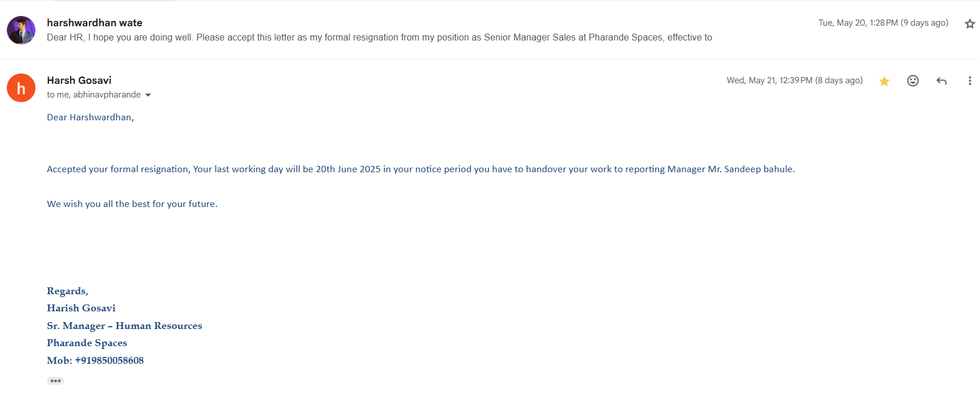Click the paragraph about last working day
980x394 pixels.
coord(420,169)
